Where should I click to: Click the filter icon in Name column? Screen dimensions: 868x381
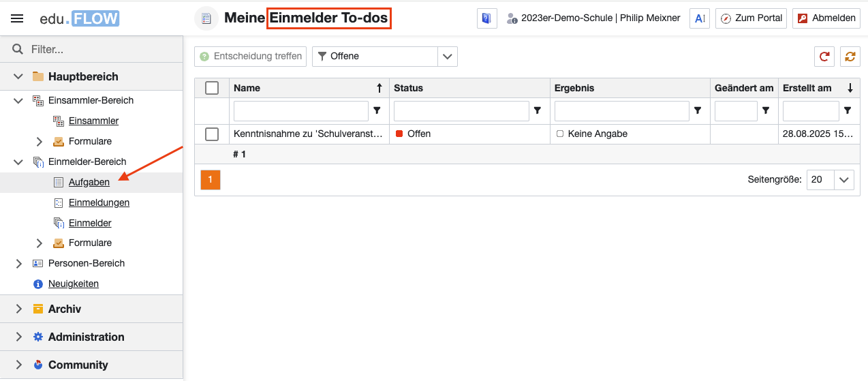(x=377, y=110)
